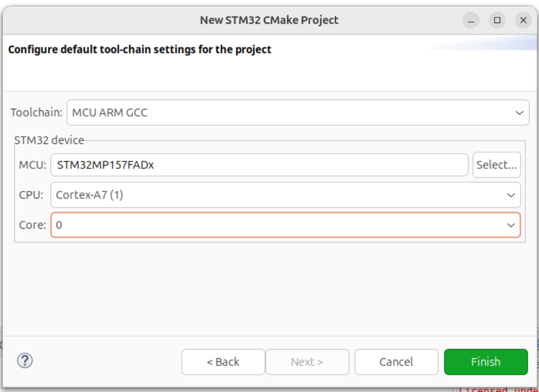Click the dialog title bar text

point(269,20)
